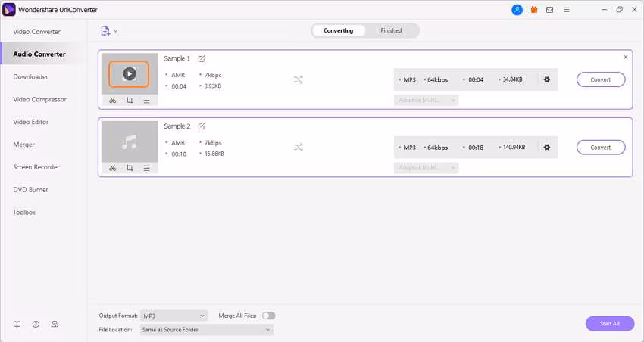Toggle Merge All Files switch
Viewport: 644px width, 342px height.
point(269,316)
